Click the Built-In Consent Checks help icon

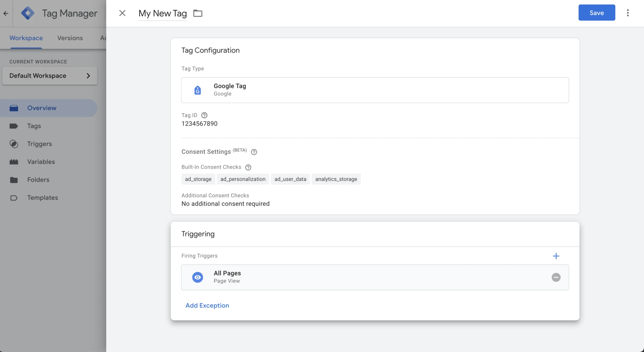(x=248, y=167)
